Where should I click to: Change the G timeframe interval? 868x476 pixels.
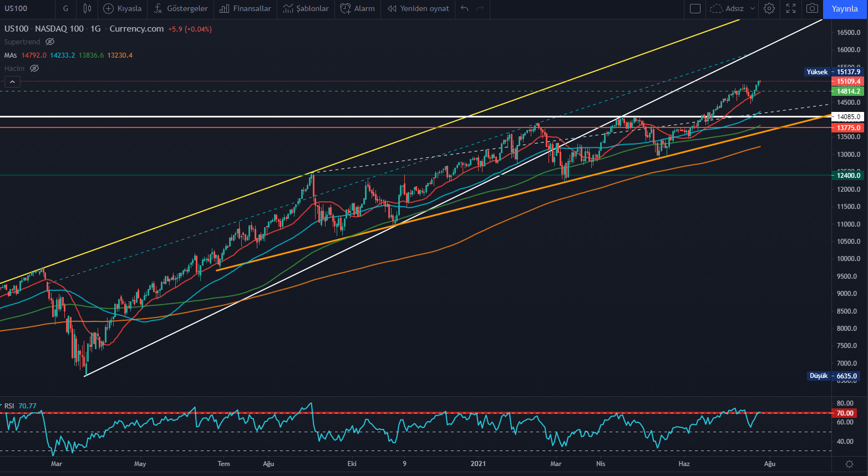66,9
